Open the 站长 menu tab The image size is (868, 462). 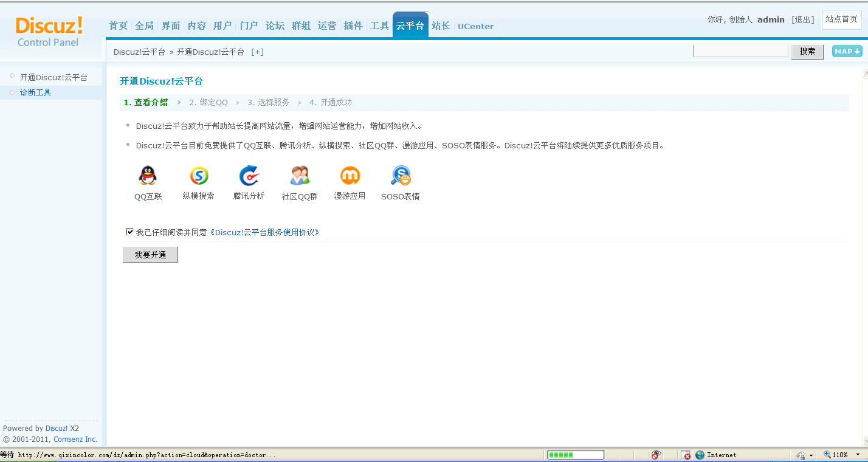(441, 26)
